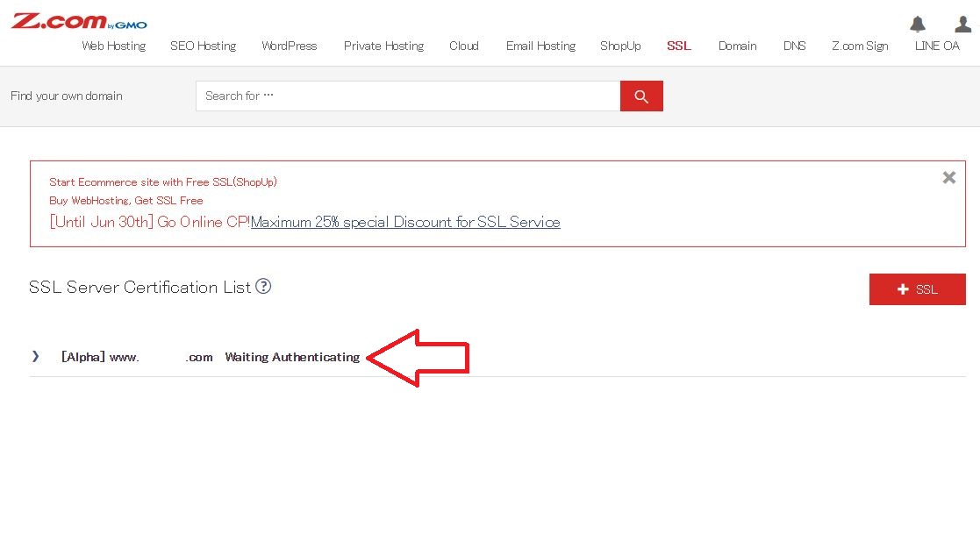The image size is (980, 541).
Task: Navigate to ShopUp
Action: 620,46
